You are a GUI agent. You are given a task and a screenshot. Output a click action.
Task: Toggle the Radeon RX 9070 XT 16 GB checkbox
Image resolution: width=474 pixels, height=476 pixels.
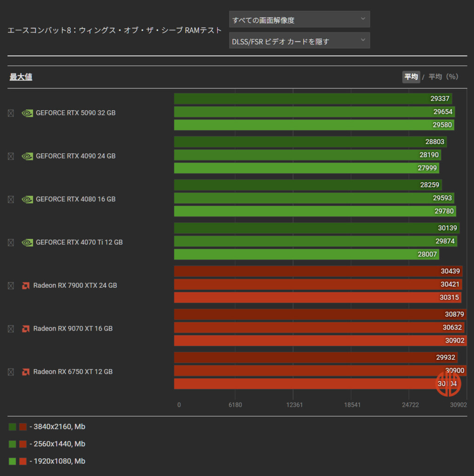tap(11, 329)
